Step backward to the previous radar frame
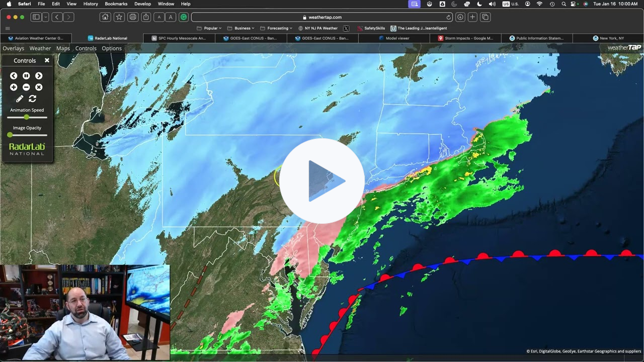644x362 pixels. 13,75
